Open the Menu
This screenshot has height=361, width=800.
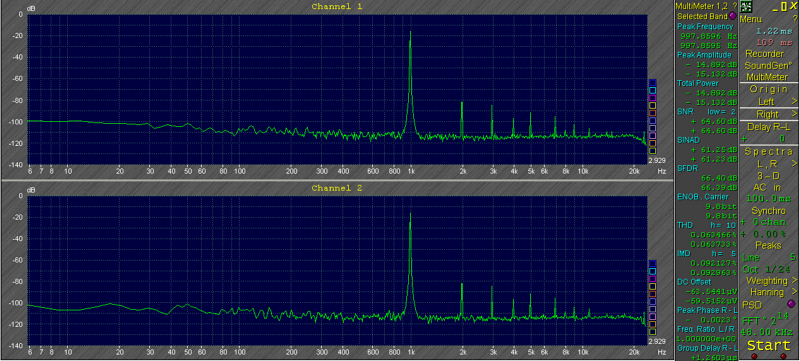click(x=751, y=19)
